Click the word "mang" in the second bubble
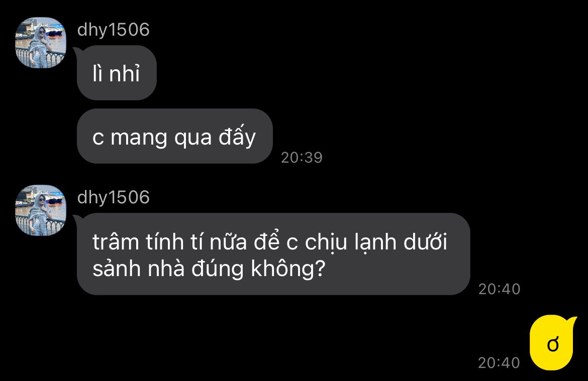 (x=139, y=138)
